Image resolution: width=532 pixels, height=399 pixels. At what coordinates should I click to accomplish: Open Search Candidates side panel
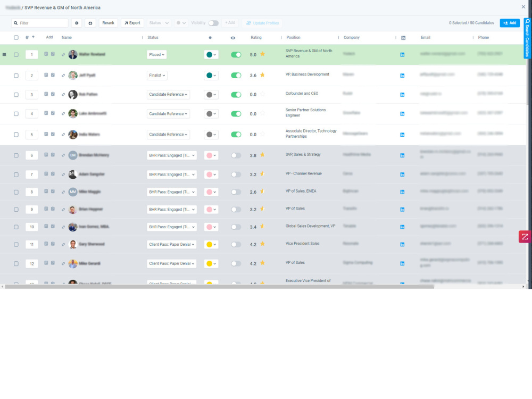[528, 38]
